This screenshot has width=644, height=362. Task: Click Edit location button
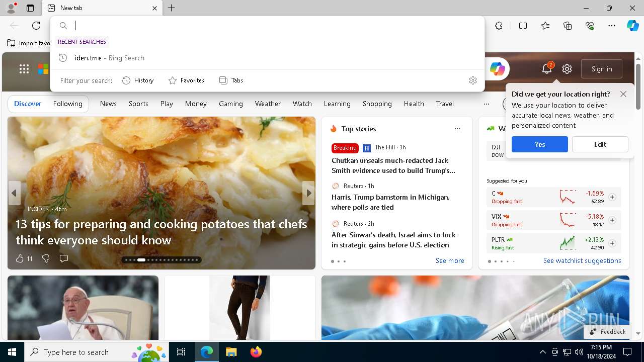click(600, 144)
